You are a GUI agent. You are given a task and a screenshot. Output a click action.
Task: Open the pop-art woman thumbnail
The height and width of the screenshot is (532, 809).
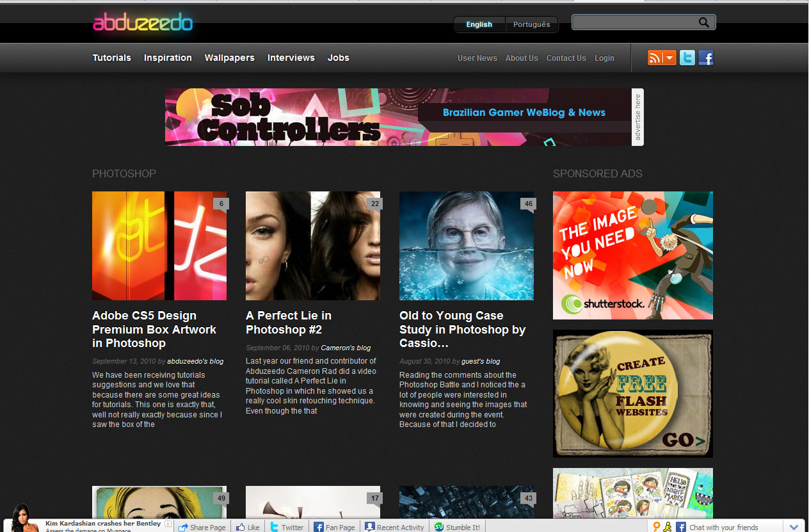pyautogui.click(x=159, y=503)
